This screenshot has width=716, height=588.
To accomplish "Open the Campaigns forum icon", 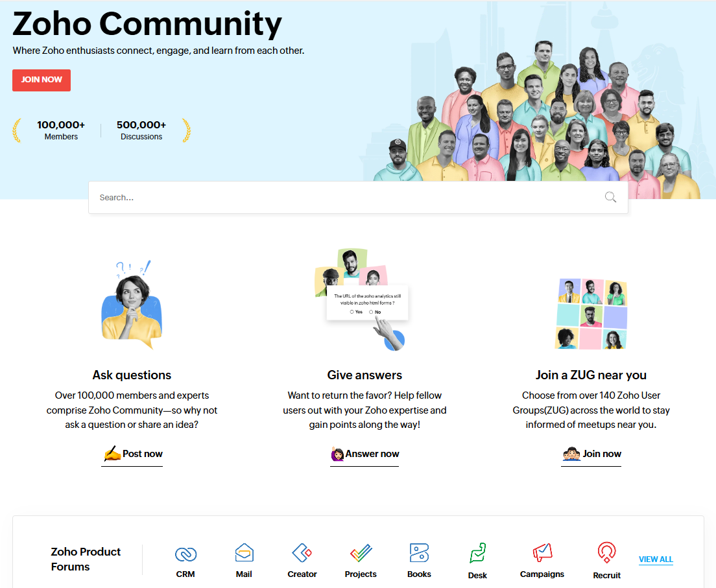I will point(542,553).
